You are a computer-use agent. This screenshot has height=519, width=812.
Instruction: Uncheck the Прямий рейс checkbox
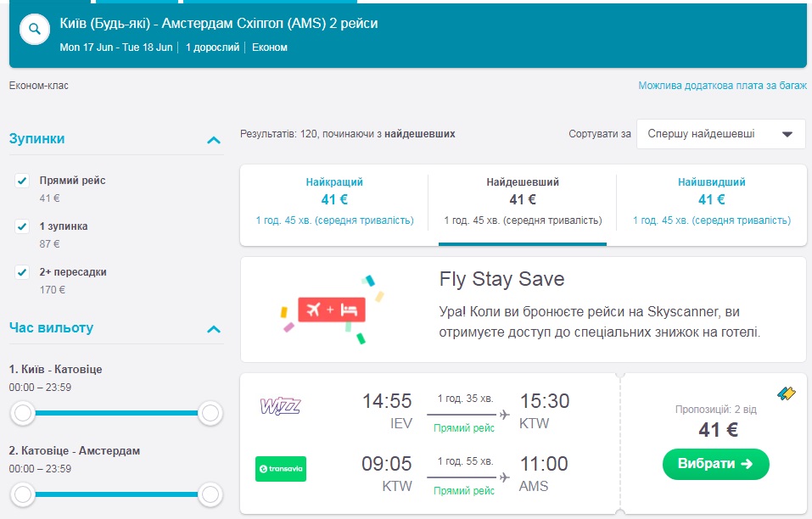point(23,181)
